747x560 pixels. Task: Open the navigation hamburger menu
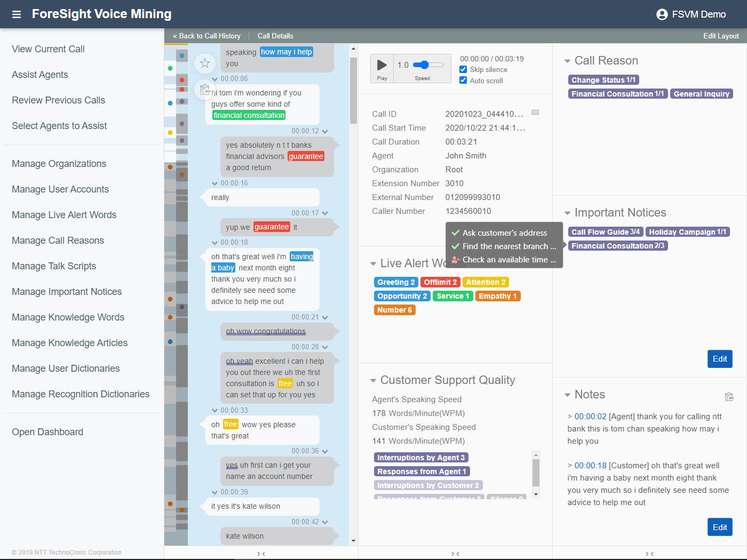[17, 14]
